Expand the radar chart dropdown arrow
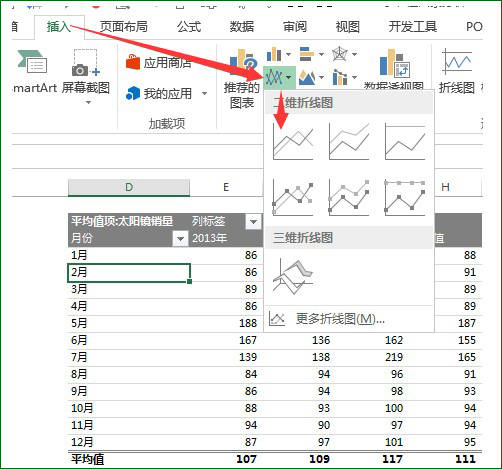502x469 pixels. coord(355,54)
